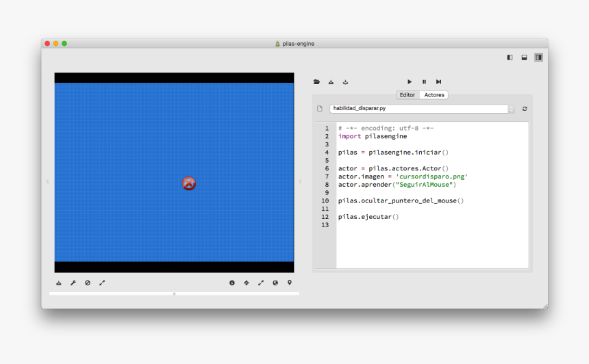Viewport: 589px width, 364px height.
Task: Click the globe icon under canvas
Action: point(275,283)
